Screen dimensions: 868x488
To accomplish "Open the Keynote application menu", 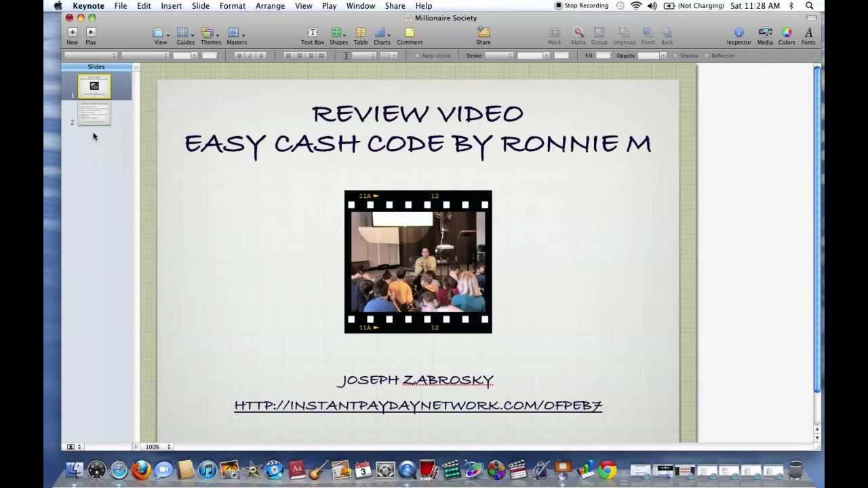I will point(88,6).
